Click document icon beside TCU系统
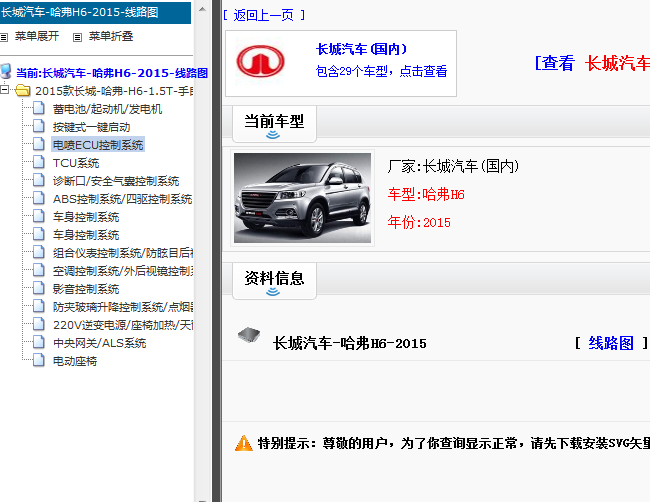Image resolution: width=650 pixels, height=502 pixels. 39,162
